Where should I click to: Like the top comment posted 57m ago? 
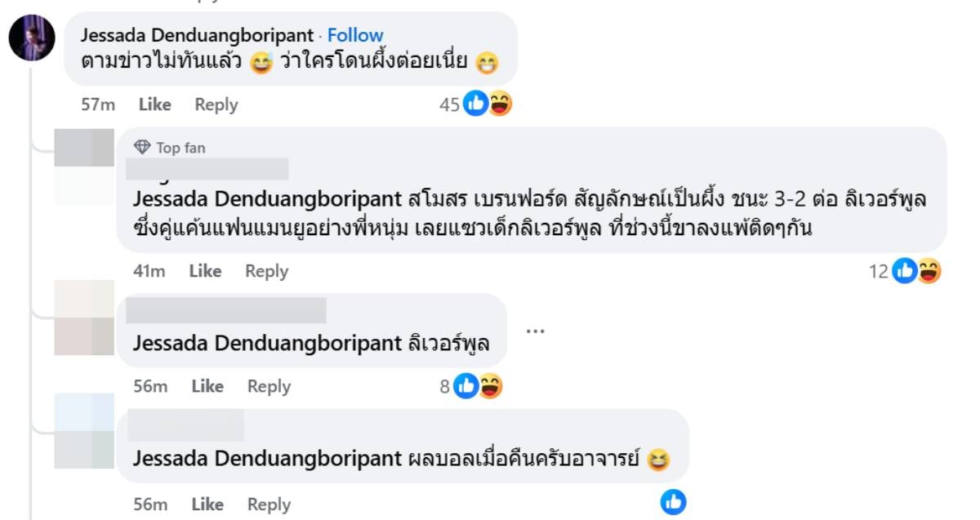154,104
